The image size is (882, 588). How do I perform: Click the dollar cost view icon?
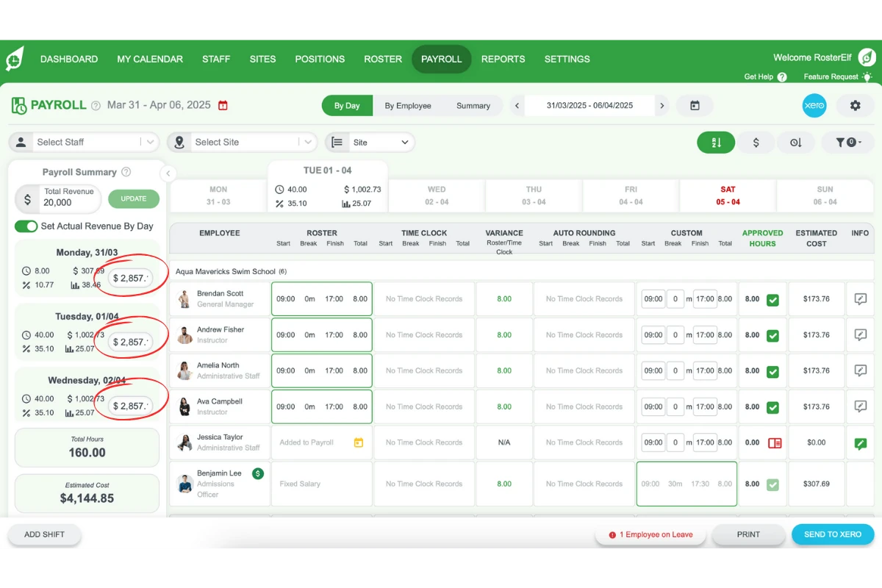tap(756, 143)
